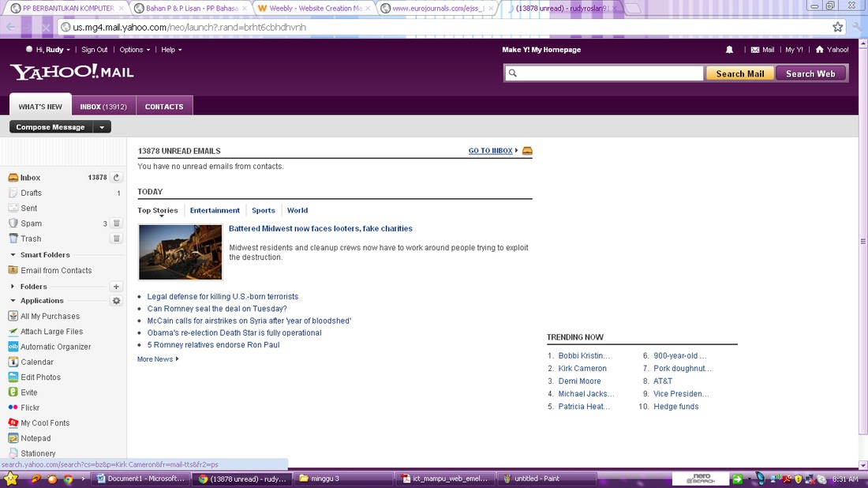
Task: Open the notifications bell icon
Action: coord(729,49)
